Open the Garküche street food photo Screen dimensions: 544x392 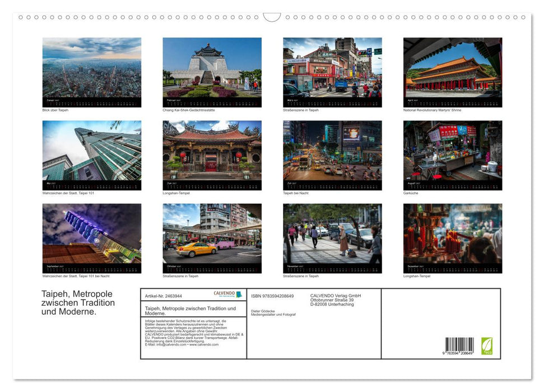pyautogui.click(x=453, y=151)
